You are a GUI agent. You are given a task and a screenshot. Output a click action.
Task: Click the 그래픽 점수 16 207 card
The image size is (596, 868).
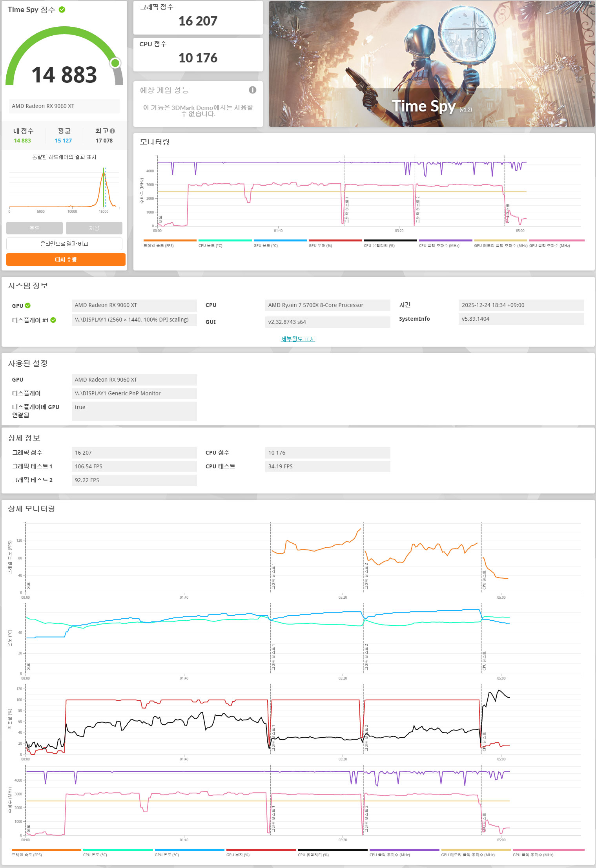point(198,18)
